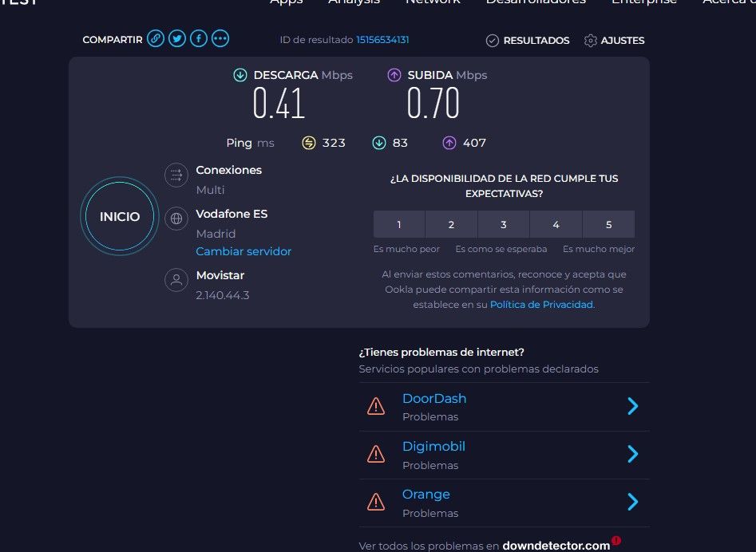Go to the Enterprise navigation item
Image resolution: width=756 pixels, height=552 pixels.
pyautogui.click(x=643, y=2)
